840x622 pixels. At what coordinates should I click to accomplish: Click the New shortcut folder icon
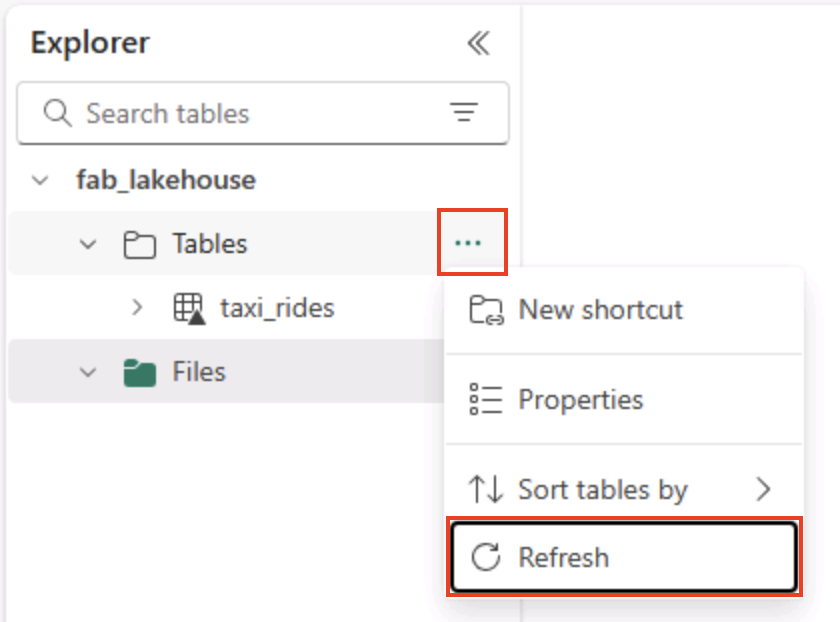tap(486, 310)
